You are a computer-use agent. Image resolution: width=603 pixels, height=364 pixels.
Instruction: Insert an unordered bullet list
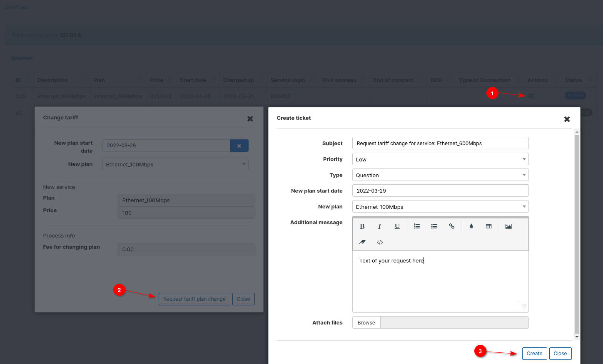pyautogui.click(x=434, y=226)
